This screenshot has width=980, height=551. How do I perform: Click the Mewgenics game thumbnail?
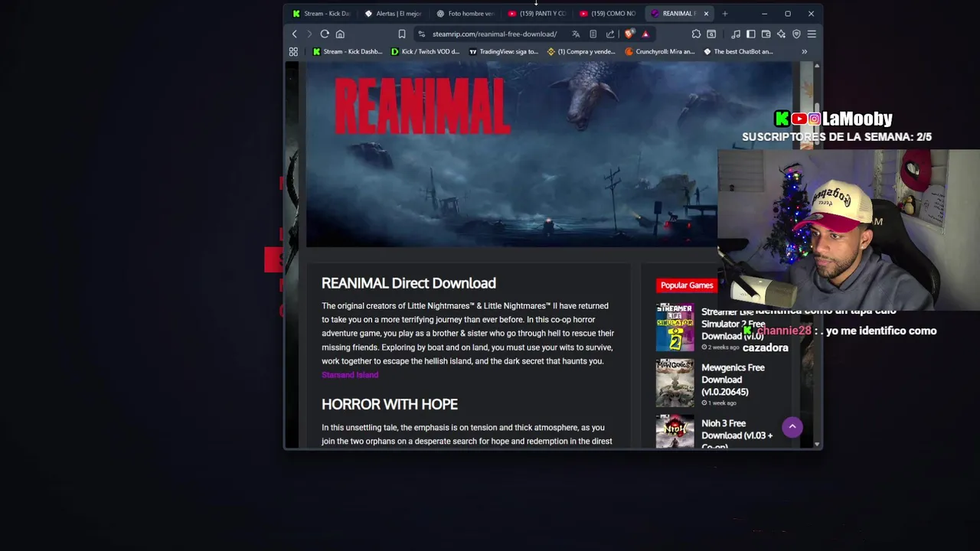[675, 383]
